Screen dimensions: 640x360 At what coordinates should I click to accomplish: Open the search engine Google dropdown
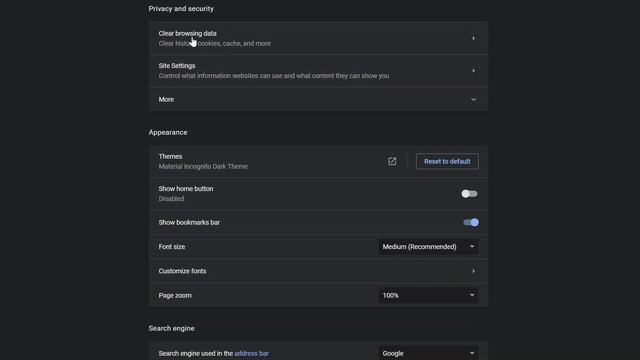click(428, 353)
